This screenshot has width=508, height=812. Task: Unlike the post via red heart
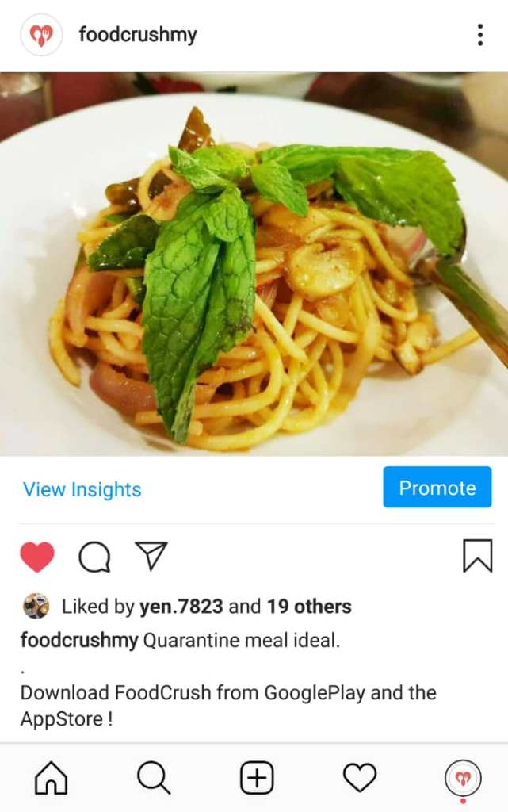click(37, 557)
